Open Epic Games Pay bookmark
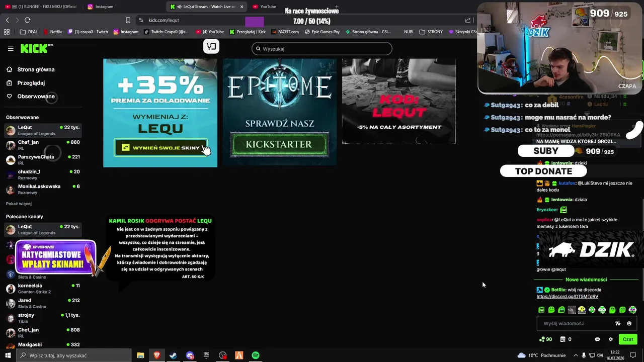 pos(322,32)
